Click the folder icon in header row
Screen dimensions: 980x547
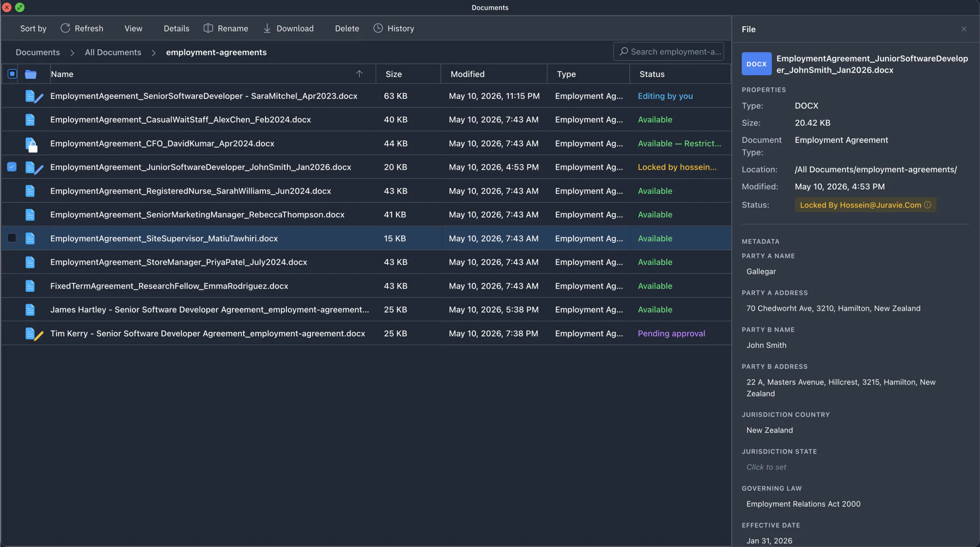pos(30,74)
